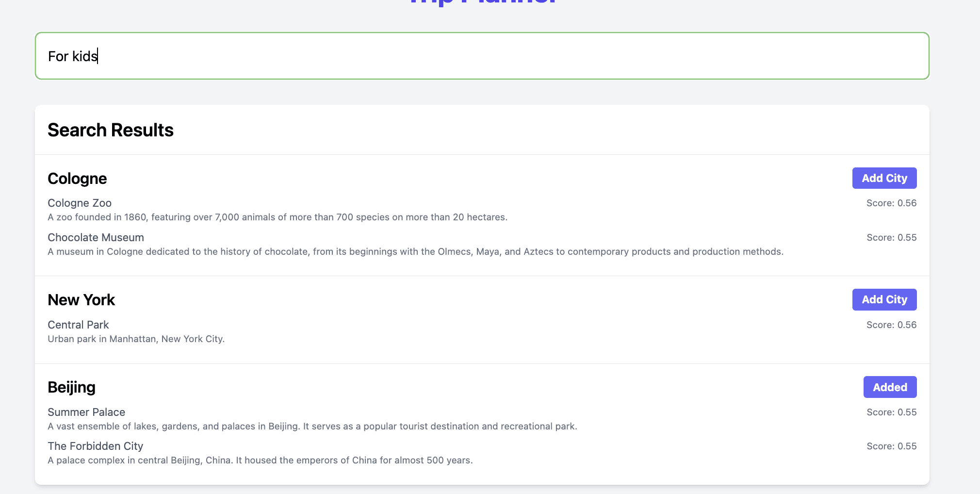Add Cologne to the trip

pyautogui.click(x=884, y=178)
